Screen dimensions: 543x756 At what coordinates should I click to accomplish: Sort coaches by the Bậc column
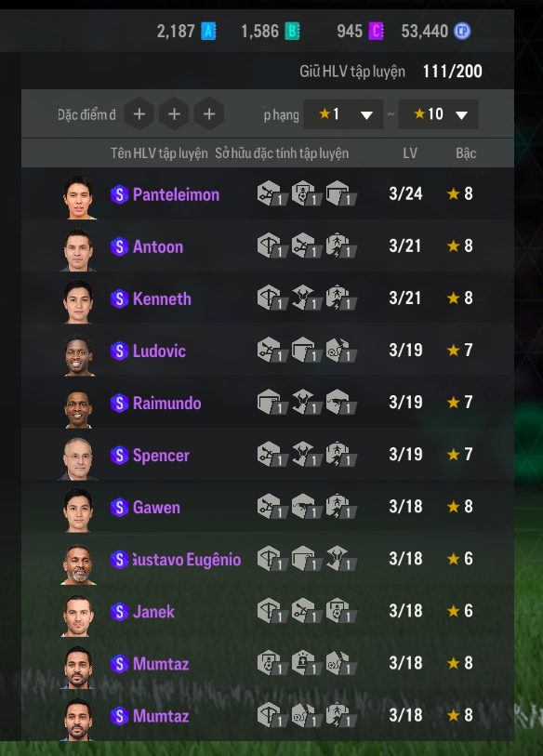click(466, 153)
